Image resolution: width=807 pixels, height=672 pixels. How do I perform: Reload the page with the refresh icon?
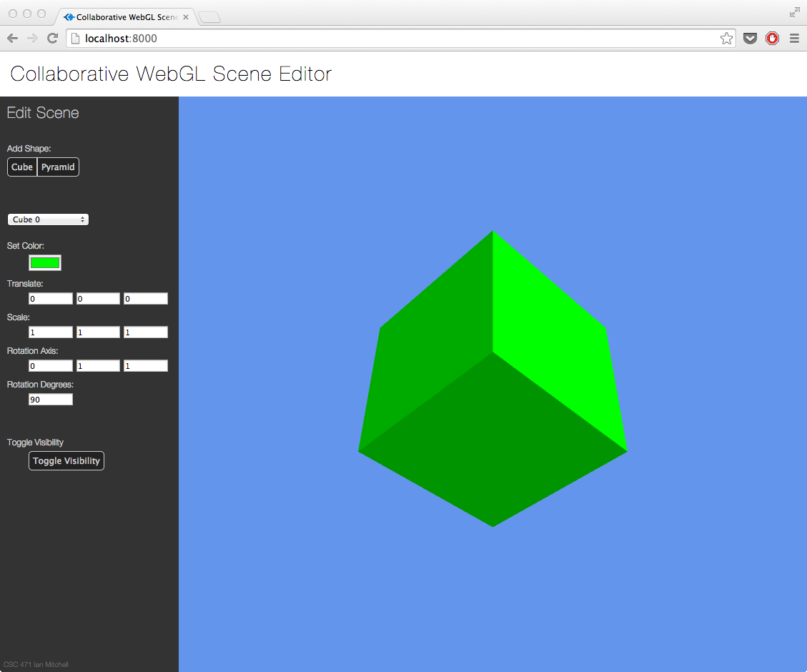52,39
